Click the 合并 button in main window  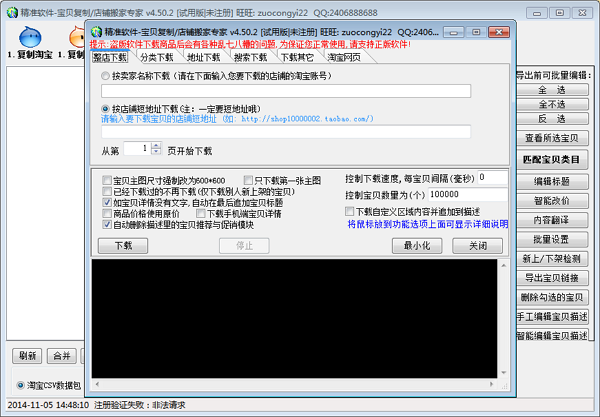(x=62, y=356)
